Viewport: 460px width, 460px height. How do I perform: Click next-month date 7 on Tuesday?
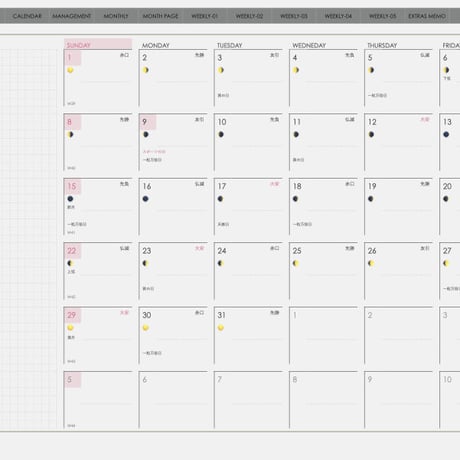[x=220, y=379]
